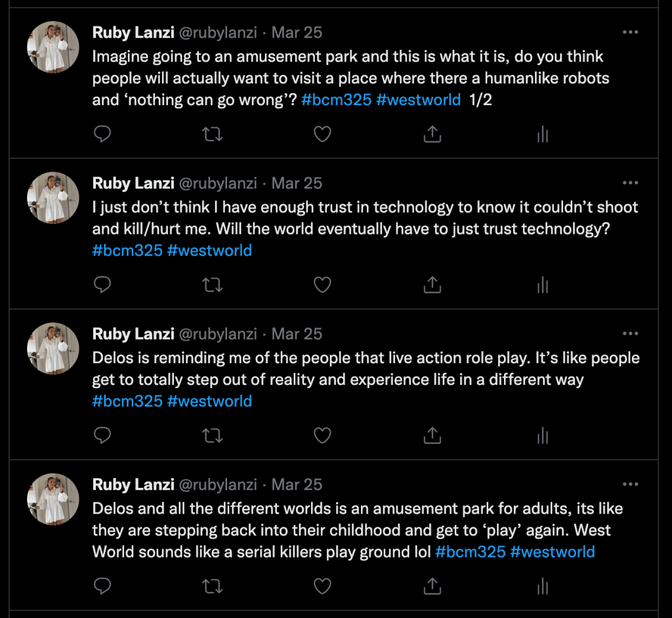Click the @rubylanzi handle on the 'live action role play' tweet
This screenshot has height=618, width=672.
218,334
